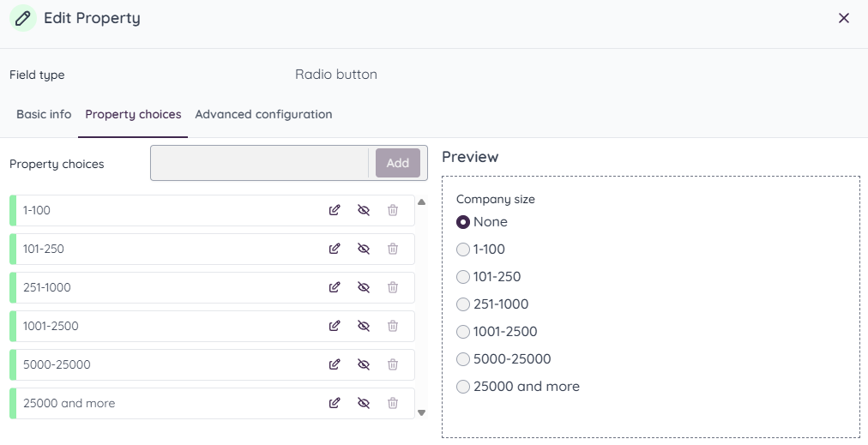Hide the 25000 and more choice
The width and height of the screenshot is (868, 445).
(x=363, y=403)
